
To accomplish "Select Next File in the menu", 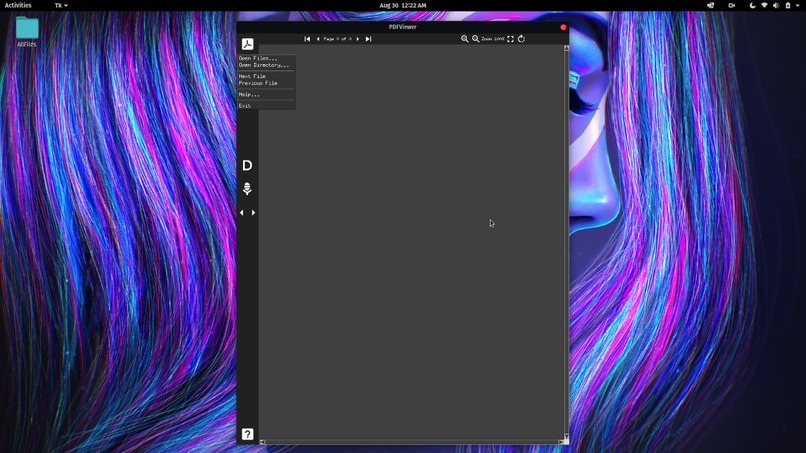I will coord(266,76).
